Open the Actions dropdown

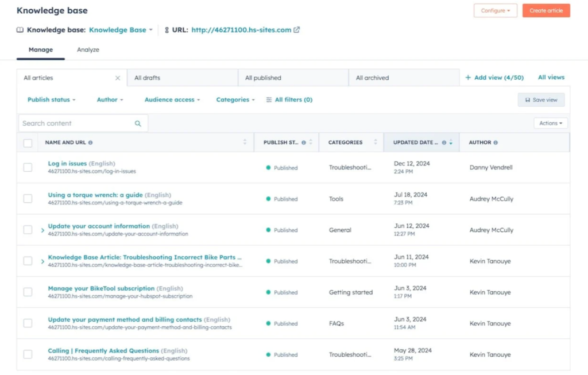click(x=550, y=123)
